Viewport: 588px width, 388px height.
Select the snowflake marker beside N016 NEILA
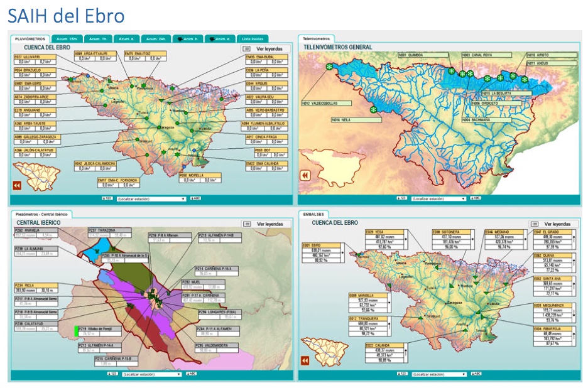click(373, 110)
